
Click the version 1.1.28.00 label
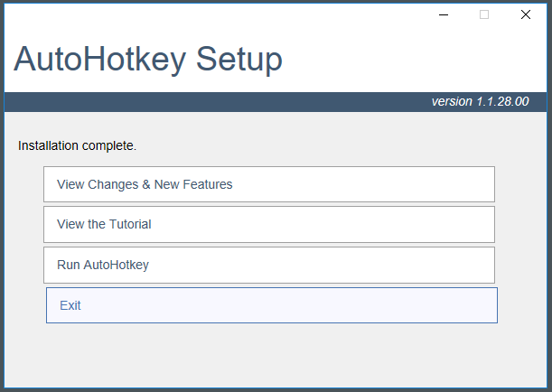(481, 102)
